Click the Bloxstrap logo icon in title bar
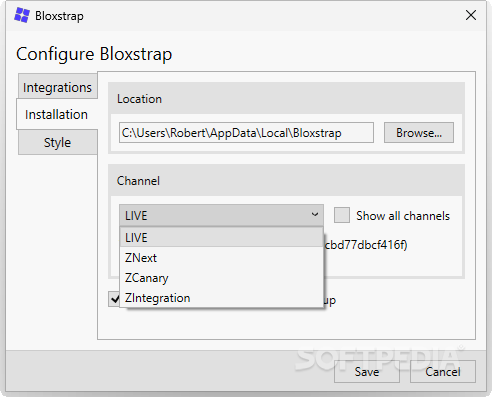492x397 pixels. coord(22,15)
